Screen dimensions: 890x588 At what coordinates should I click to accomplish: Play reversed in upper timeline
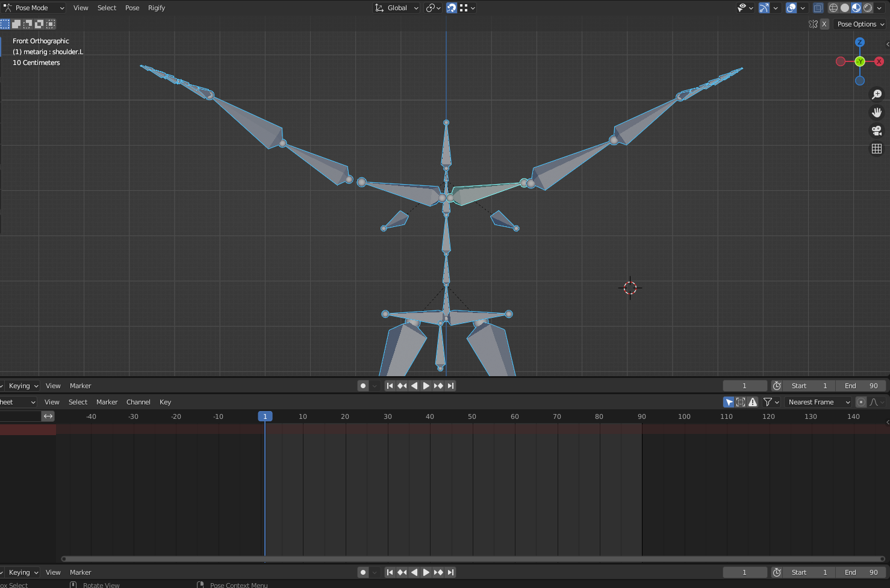(x=414, y=386)
